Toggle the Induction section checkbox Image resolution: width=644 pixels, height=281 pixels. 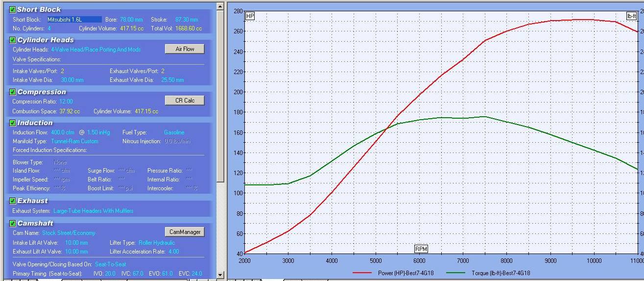coord(13,123)
